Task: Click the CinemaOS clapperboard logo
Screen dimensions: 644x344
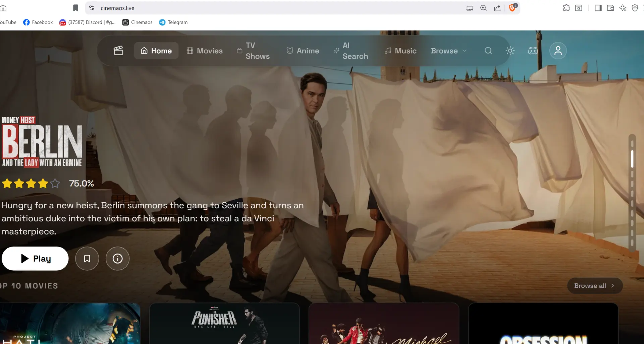Action: [x=118, y=51]
